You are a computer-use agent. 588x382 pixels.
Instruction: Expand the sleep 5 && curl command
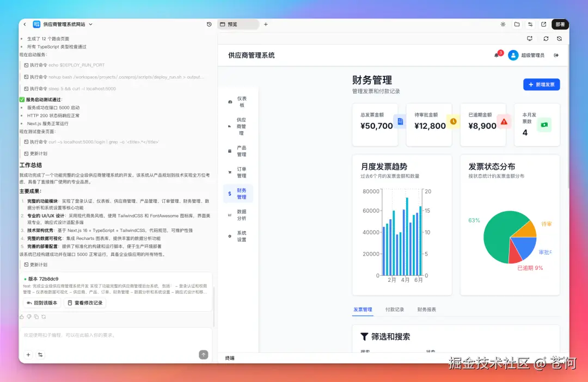point(70,89)
